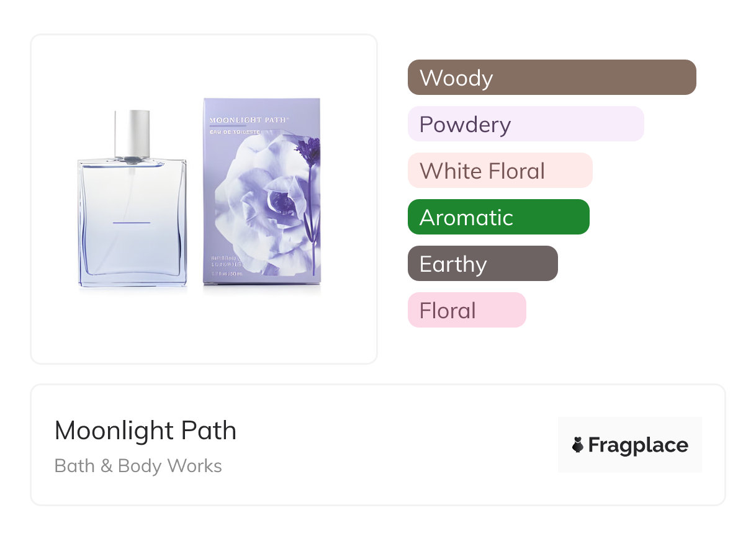The width and height of the screenshot is (756, 536).
Task: Choose the green Aromatic accord bar
Action: (498, 217)
